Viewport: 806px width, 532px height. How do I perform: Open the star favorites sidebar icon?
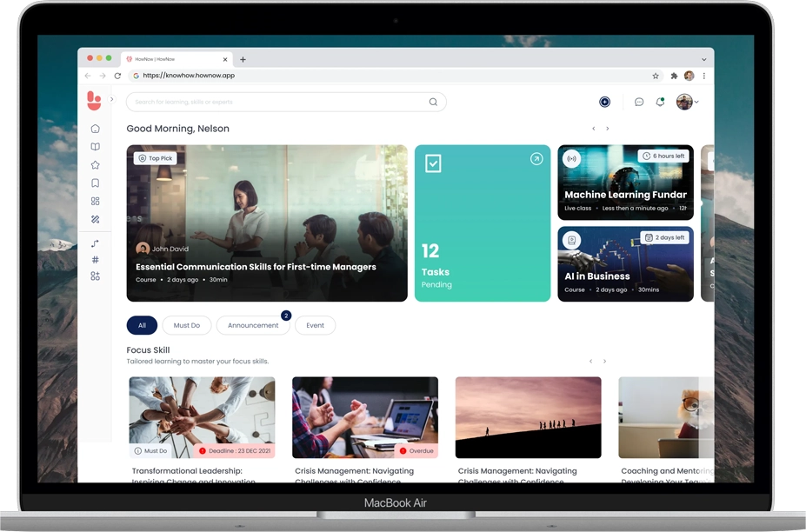[x=95, y=165]
